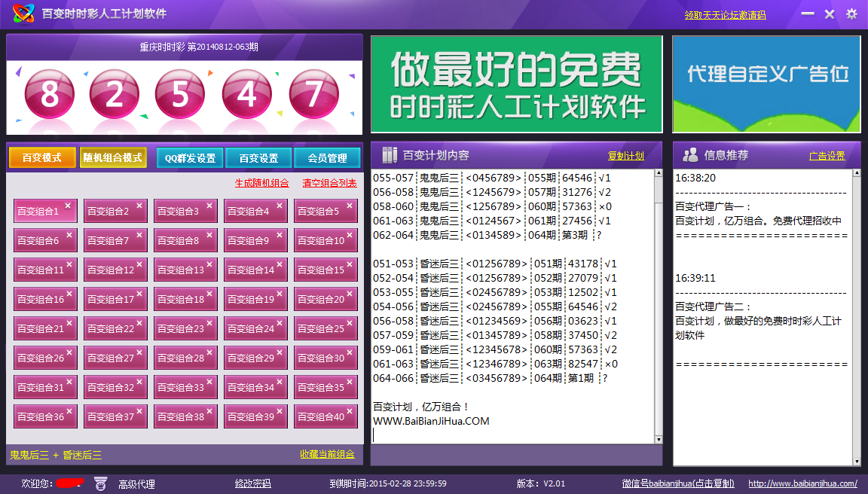Click the people icon beside 信息推荐

tap(690, 155)
